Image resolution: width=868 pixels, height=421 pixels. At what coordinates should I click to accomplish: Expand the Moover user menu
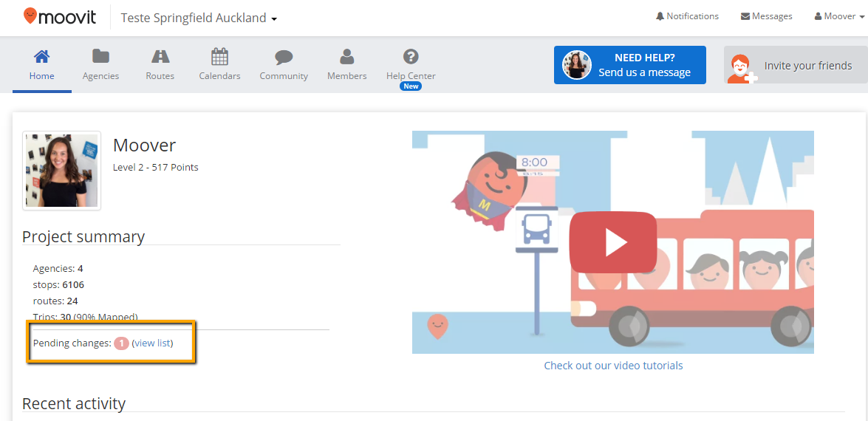[838, 16]
